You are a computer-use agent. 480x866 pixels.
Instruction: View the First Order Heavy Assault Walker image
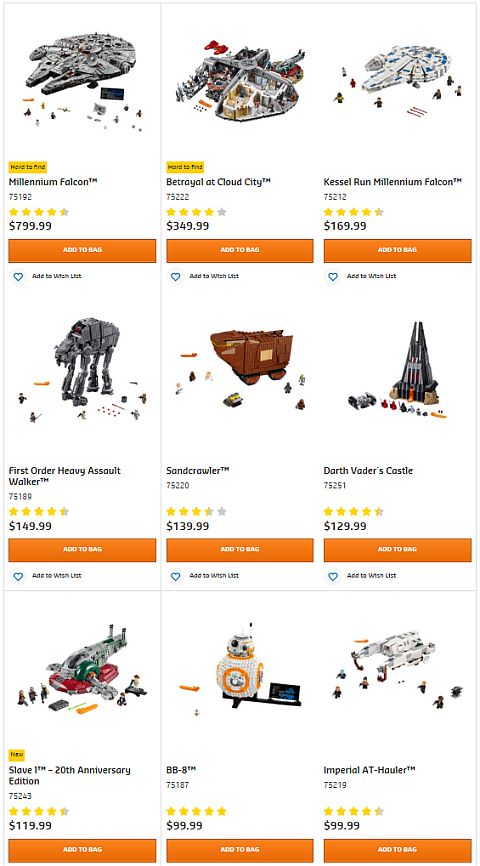[x=83, y=370]
